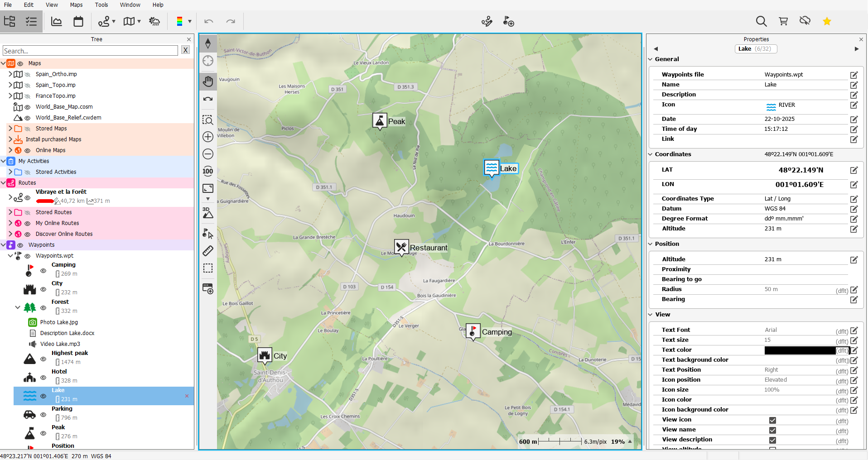This screenshot has height=460, width=868.
Task: Redo the last action in top toolbar
Action: (x=231, y=21)
